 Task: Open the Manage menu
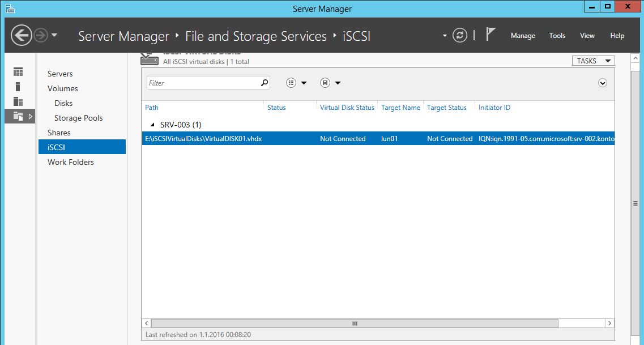(523, 36)
